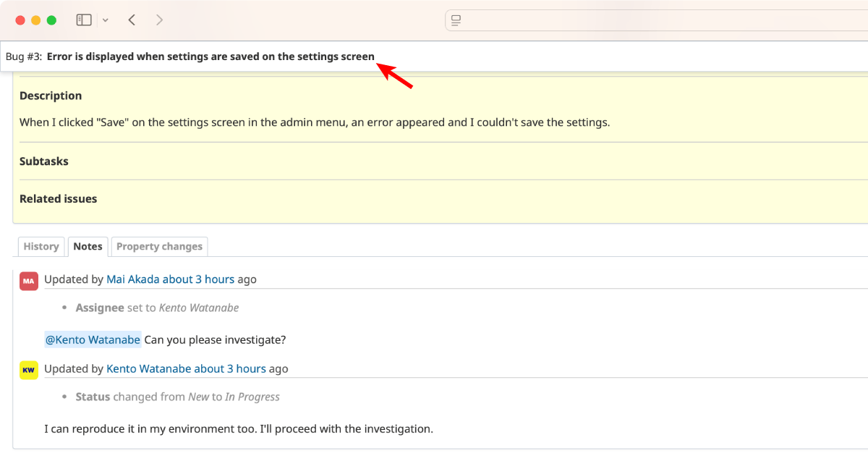Click the page icon in the address bar
868x456 pixels.
pos(456,20)
